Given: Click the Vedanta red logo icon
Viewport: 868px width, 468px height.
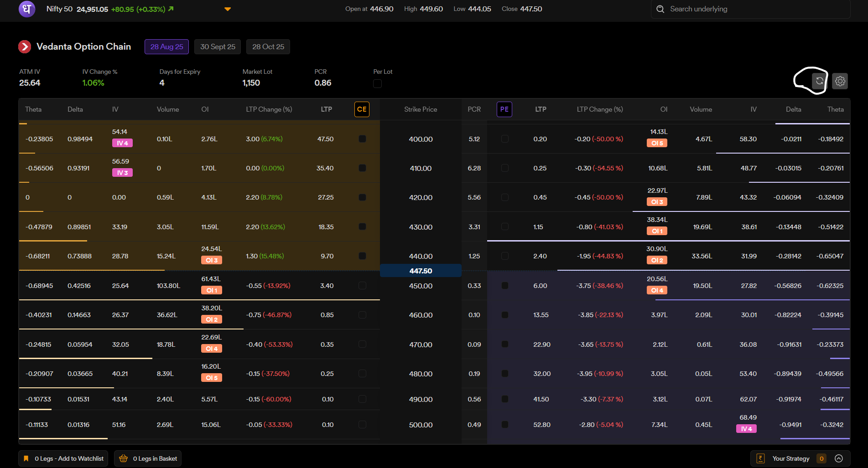Looking at the screenshot, I should point(25,46).
